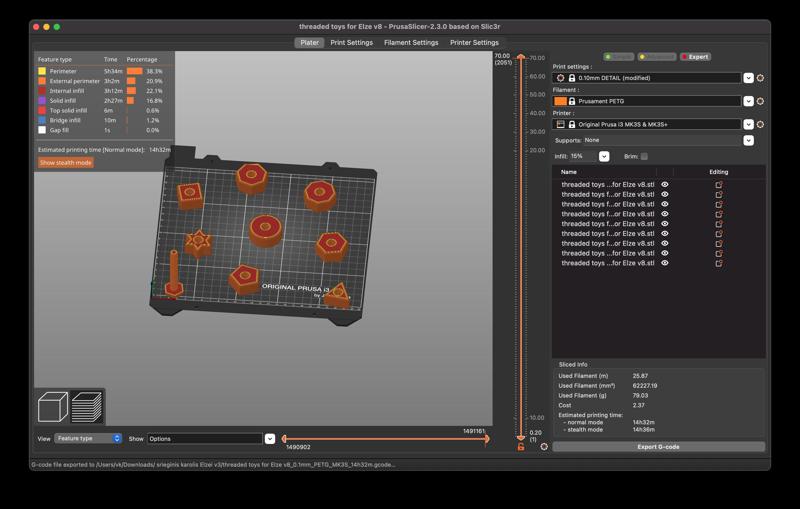Click the orange Prusament PETG color swatch
Screen dimensions: 800x509
coord(560,101)
